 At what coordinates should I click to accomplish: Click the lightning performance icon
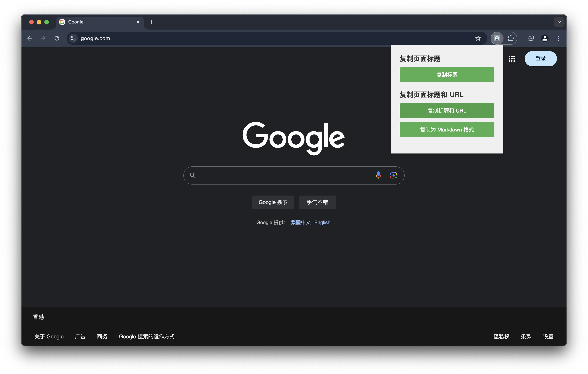pyautogui.click(x=531, y=38)
